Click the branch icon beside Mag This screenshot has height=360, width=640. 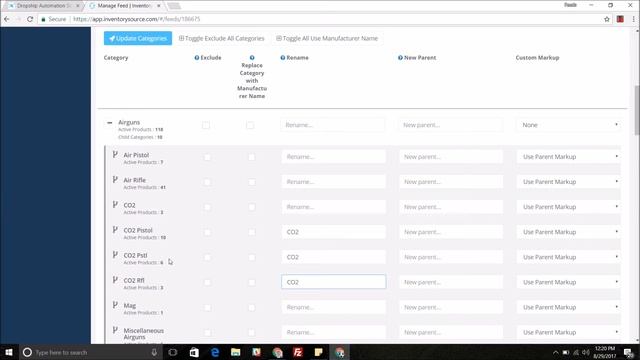(115, 305)
